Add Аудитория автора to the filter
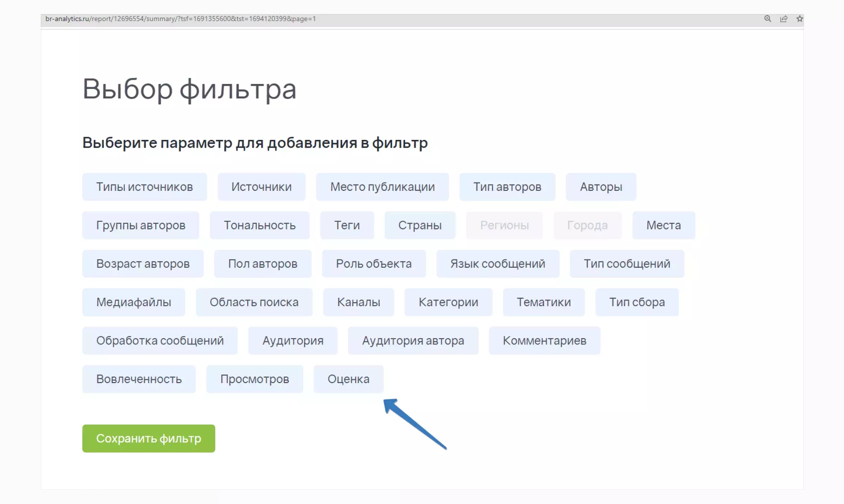The width and height of the screenshot is (844, 504). pyautogui.click(x=413, y=340)
